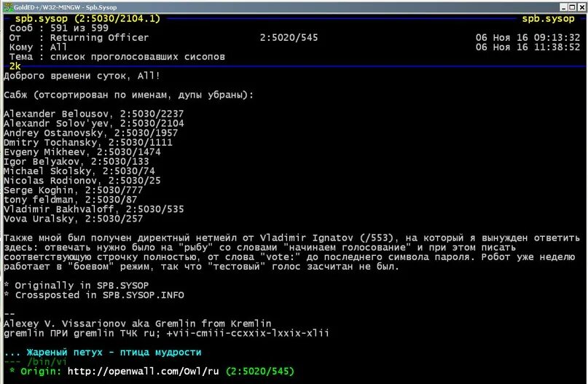The width and height of the screenshot is (588, 384).
Task: Click the quoted word "vote:" in the paragraph
Action: (x=280, y=257)
